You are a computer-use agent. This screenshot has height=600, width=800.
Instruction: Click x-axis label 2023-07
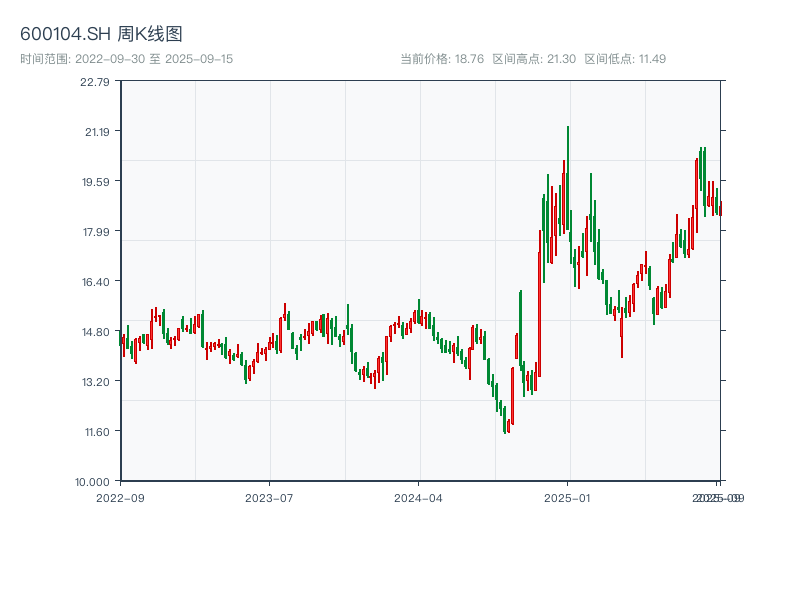coord(269,498)
